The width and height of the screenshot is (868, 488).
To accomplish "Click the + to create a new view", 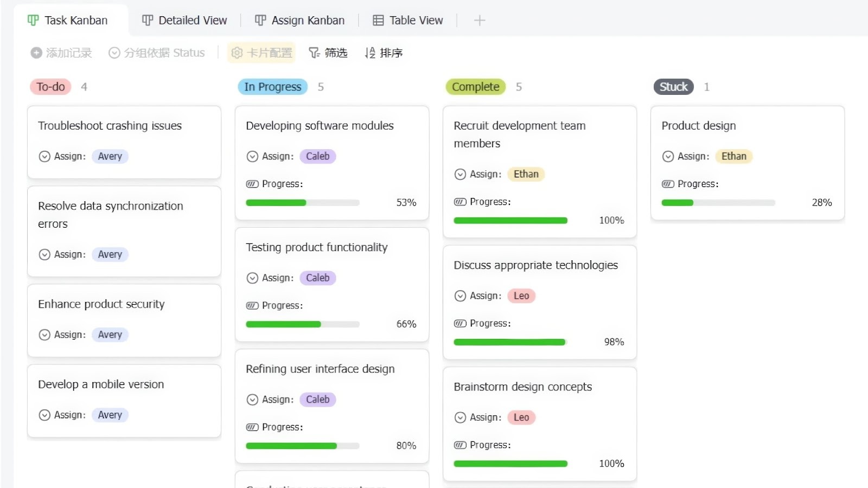I will 479,20.
